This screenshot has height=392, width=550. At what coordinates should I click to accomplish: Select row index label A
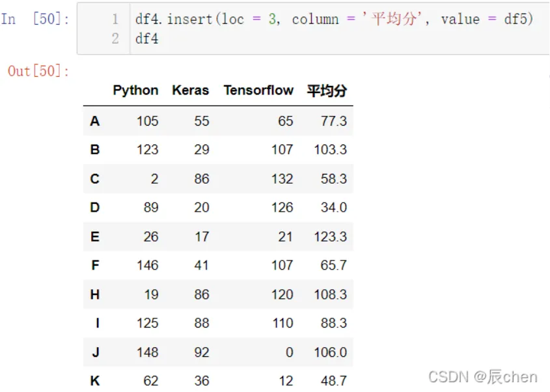(x=95, y=121)
